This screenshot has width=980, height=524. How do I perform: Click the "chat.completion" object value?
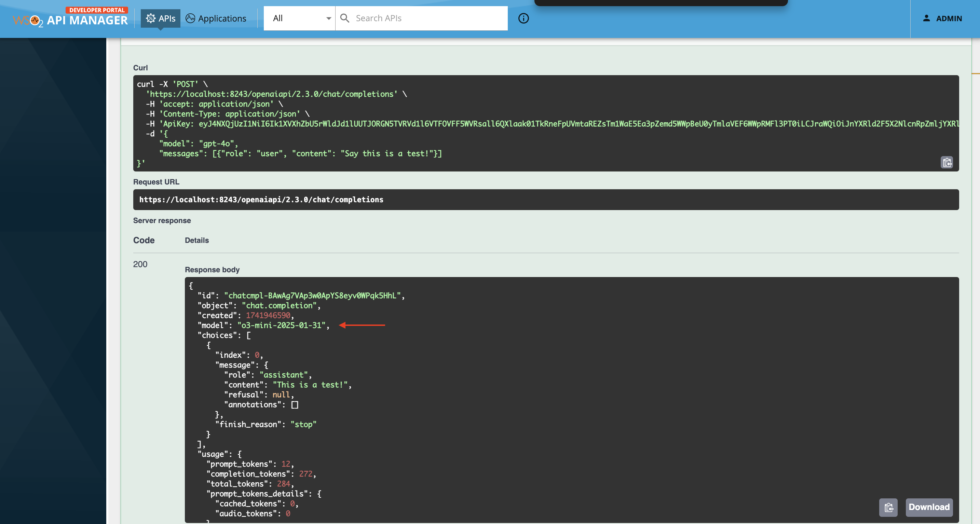(279, 305)
